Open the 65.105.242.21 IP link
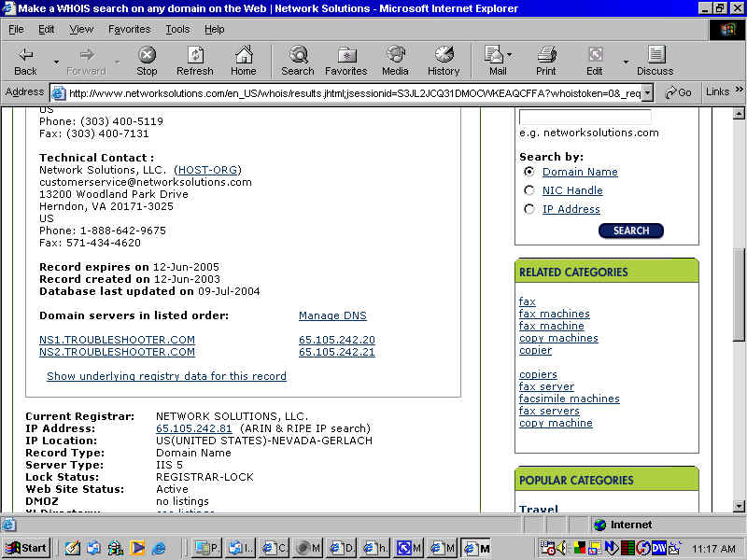Image resolution: width=747 pixels, height=560 pixels. pos(337,352)
